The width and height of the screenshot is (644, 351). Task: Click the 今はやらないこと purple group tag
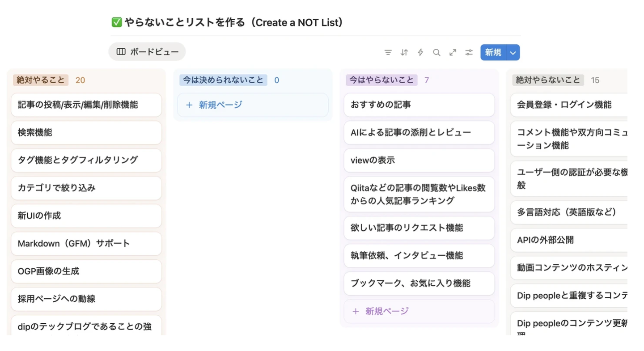click(381, 80)
